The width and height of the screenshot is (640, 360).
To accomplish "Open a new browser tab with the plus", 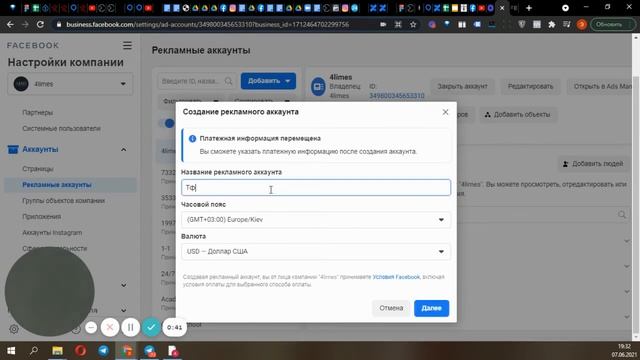I will pos(529,8).
